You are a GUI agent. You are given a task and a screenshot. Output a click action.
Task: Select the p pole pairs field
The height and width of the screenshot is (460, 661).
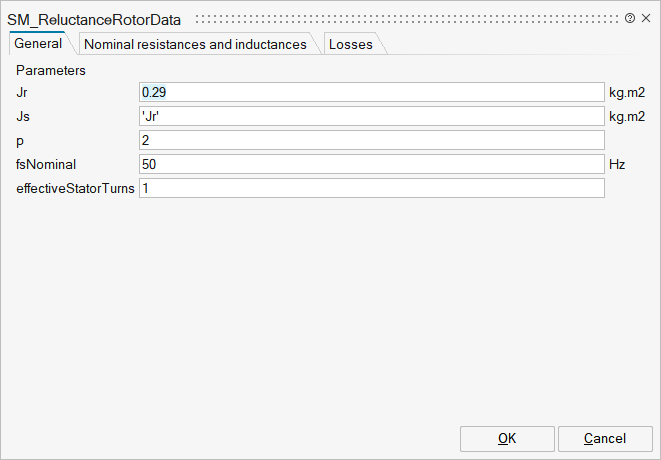click(x=371, y=140)
